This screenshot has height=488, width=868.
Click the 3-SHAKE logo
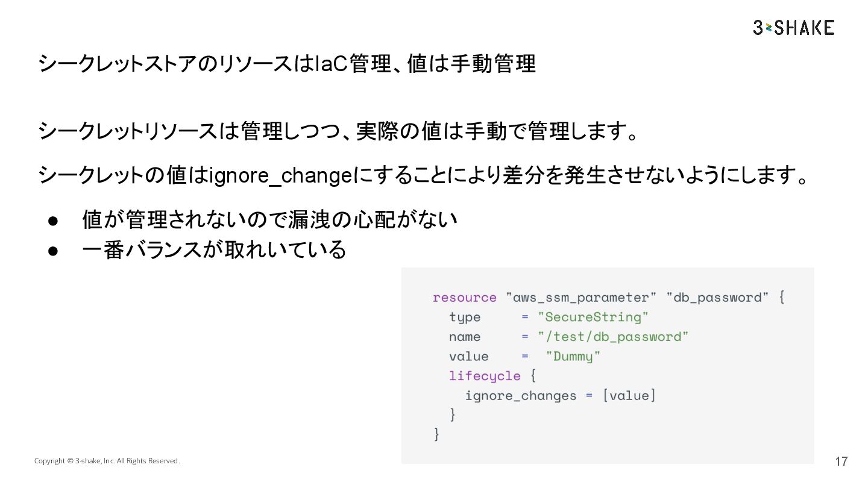(x=794, y=28)
